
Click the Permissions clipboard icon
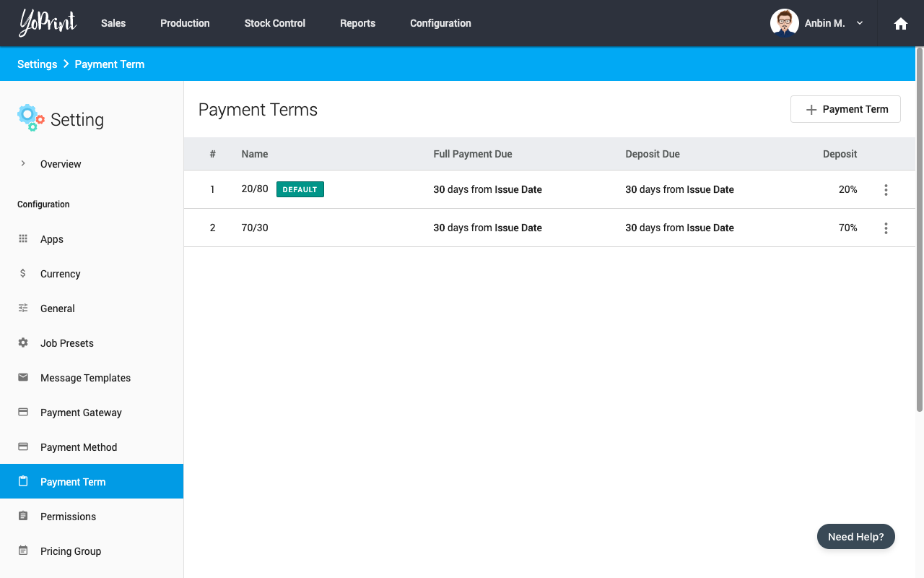click(23, 516)
